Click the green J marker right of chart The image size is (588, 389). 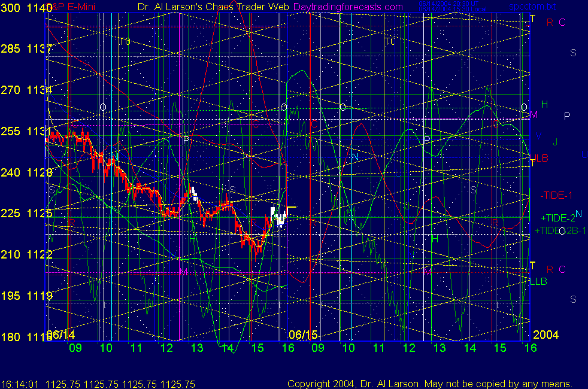tap(555, 142)
